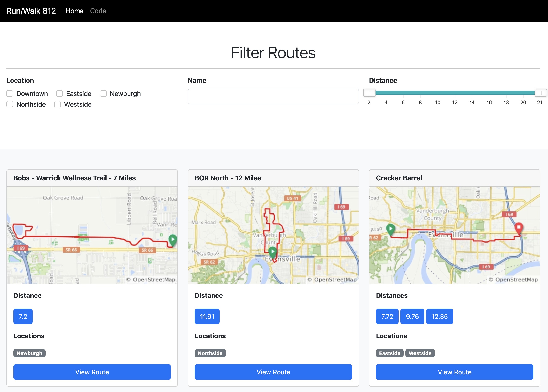The height and width of the screenshot is (392, 548).
Task: Select the 12.35 distance badge
Action: [439, 316]
